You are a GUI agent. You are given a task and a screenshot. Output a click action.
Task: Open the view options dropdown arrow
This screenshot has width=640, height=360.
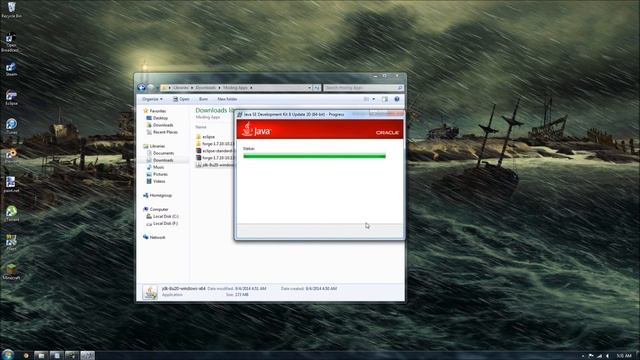pyautogui.click(x=373, y=99)
